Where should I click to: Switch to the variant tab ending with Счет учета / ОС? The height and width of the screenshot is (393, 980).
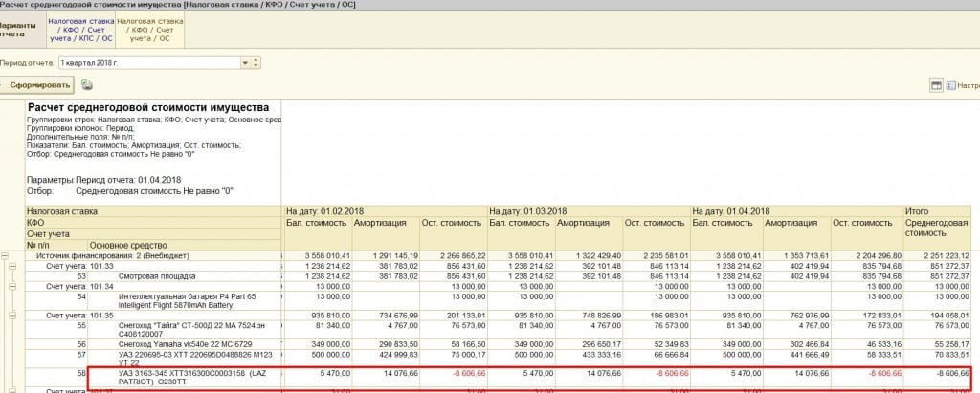(149, 28)
